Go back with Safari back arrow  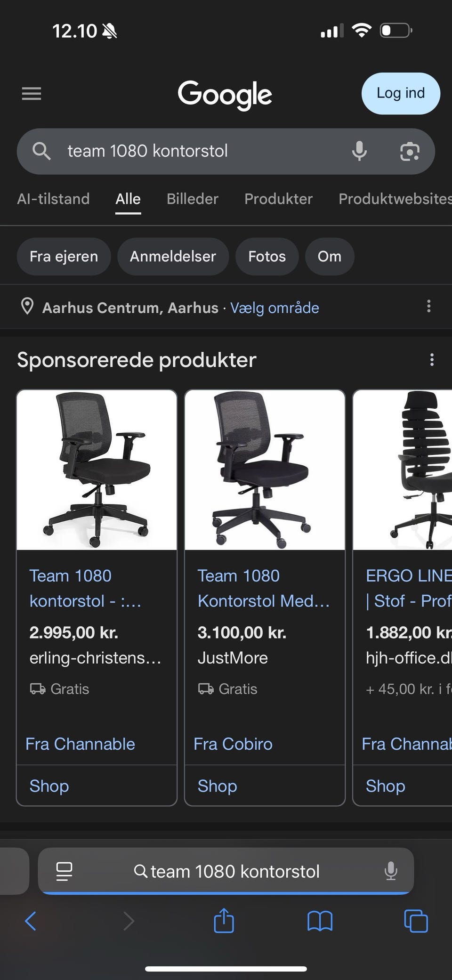31,921
